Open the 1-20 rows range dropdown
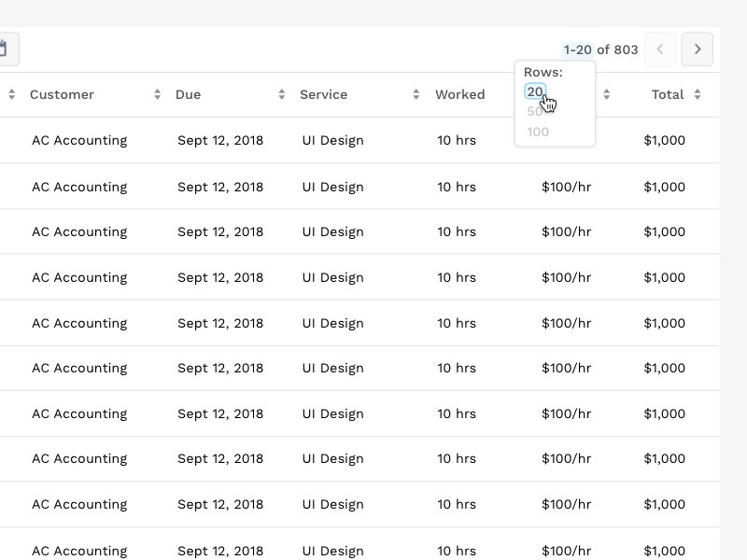This screenshot has width=747, height=560. (577, 49)
